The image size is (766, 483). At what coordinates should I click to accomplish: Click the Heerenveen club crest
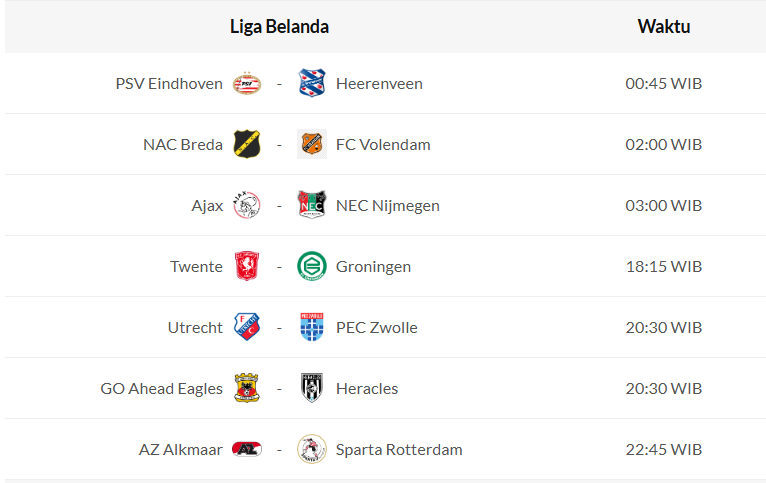tap(312, 84)
